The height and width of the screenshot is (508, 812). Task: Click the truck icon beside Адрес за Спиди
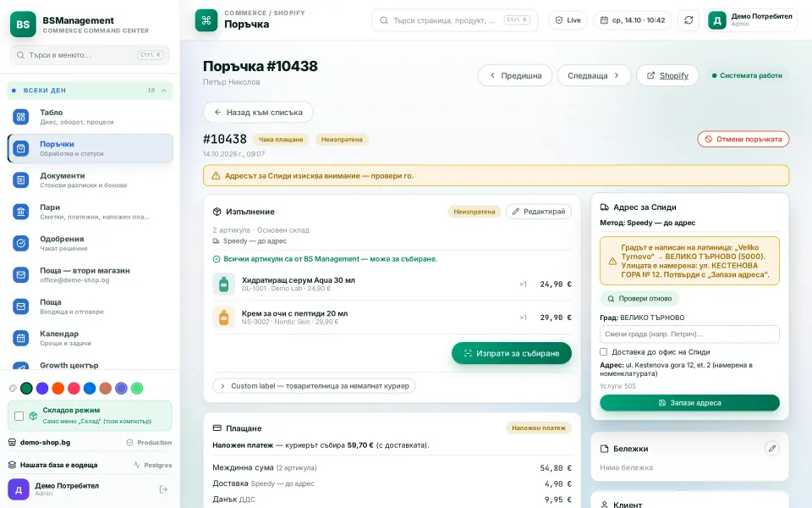point(604,207)
